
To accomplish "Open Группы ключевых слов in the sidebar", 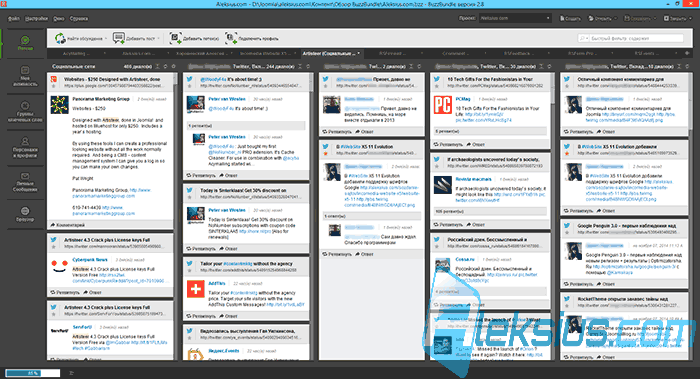I will (x=25, y=112).
